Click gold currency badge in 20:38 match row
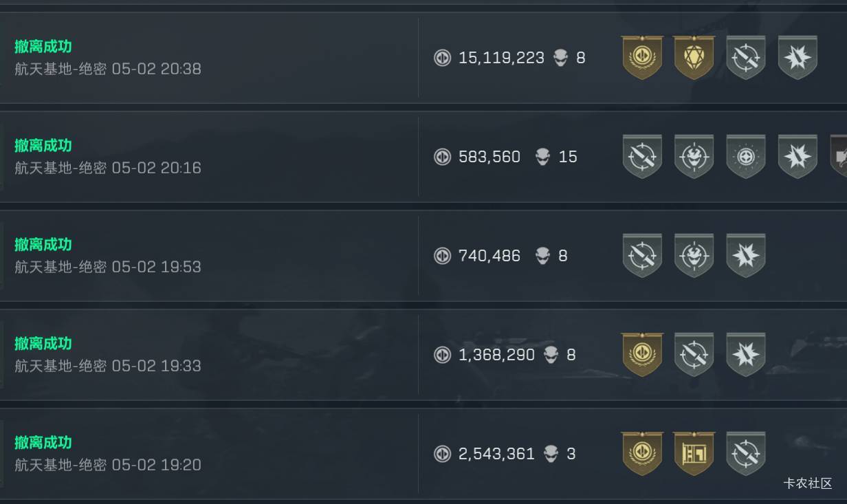 [x=642, y=58]
